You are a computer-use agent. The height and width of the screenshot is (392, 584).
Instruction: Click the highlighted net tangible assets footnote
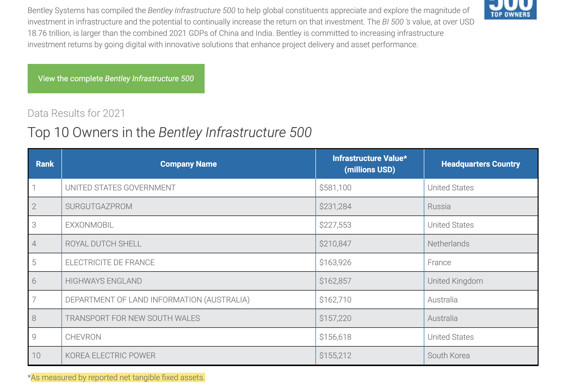117,377
